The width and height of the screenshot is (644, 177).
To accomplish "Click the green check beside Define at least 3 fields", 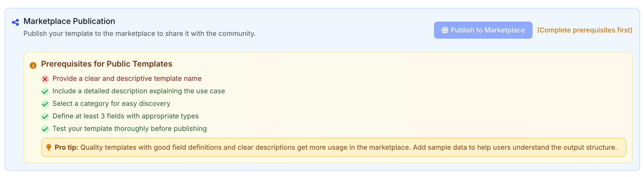I will click(x=45, y=116).
